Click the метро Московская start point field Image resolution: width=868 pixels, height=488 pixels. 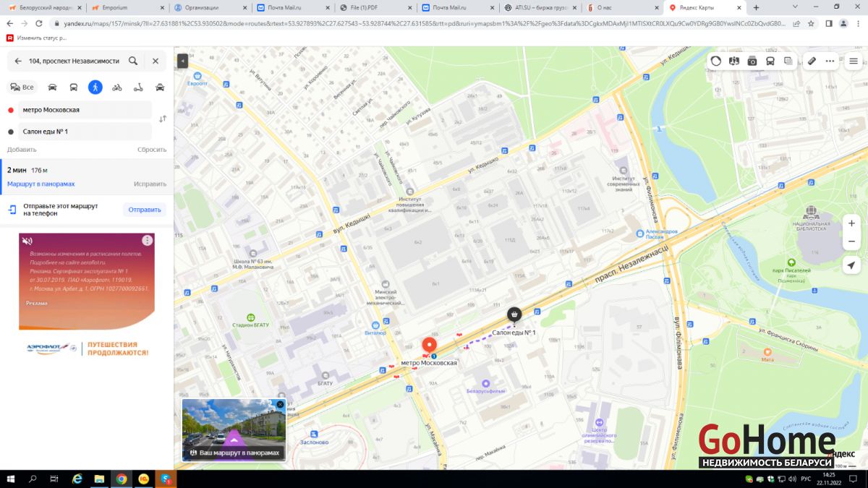(80, 110)
